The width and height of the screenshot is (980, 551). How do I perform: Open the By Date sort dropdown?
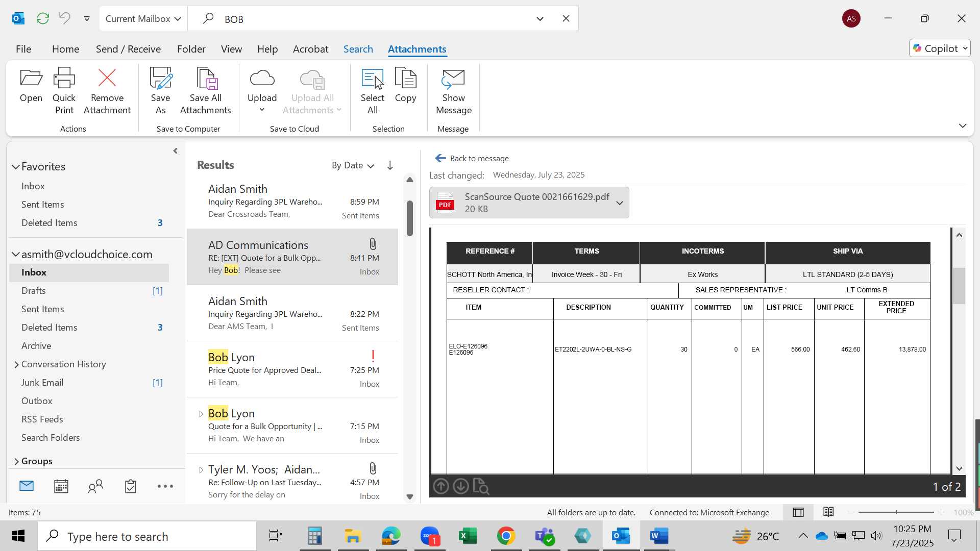tap(353, 165)
